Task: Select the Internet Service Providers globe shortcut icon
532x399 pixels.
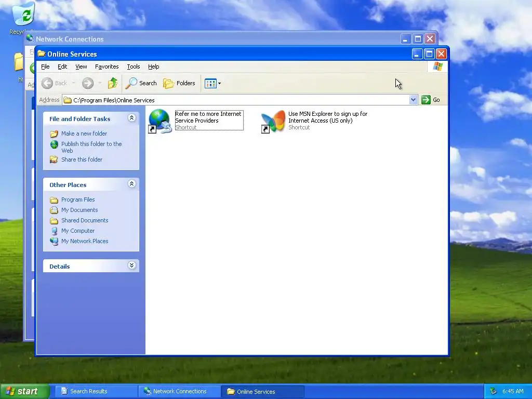Action: point(160,121)
